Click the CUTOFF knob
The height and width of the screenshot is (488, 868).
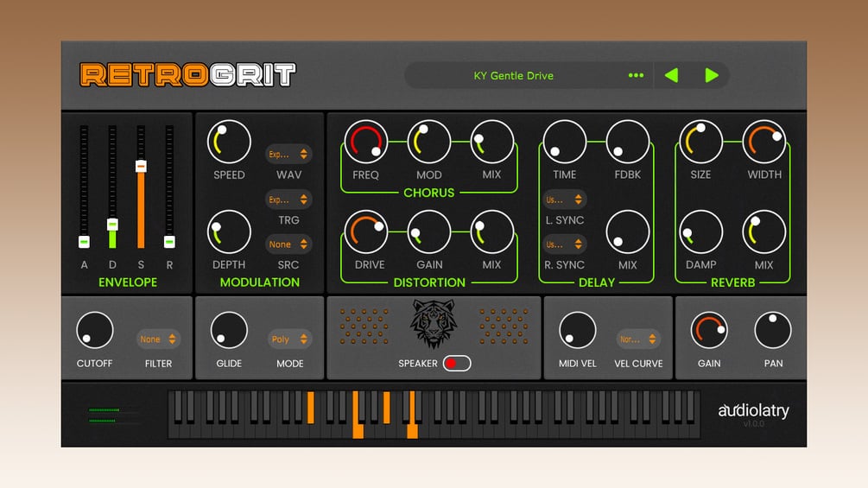95,330
